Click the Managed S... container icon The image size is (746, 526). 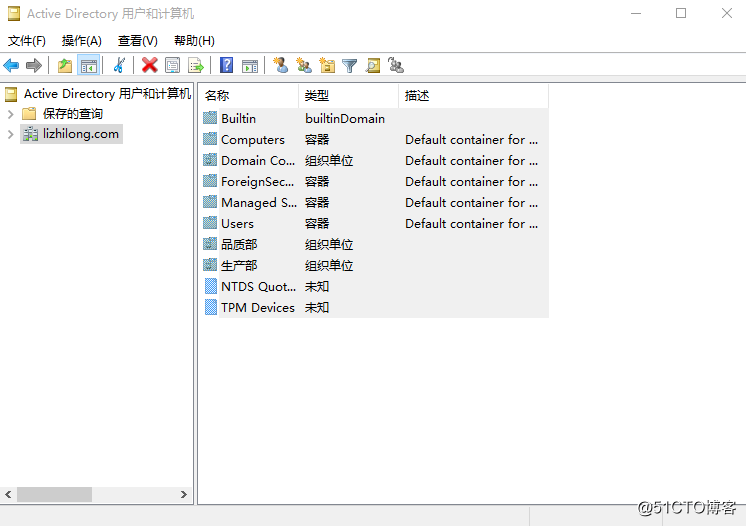pyautogui.click(x=210, y=202)
